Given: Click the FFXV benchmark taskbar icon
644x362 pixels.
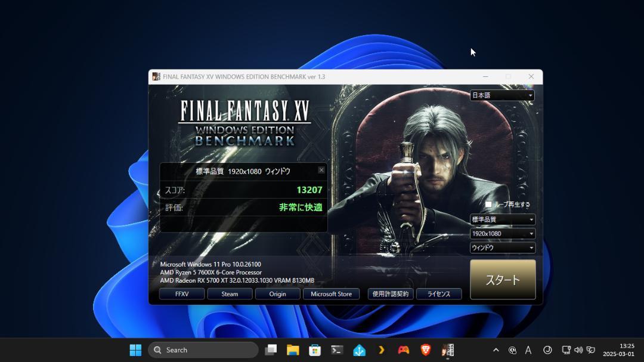Looking at the screenshot, I should [448, 350].
